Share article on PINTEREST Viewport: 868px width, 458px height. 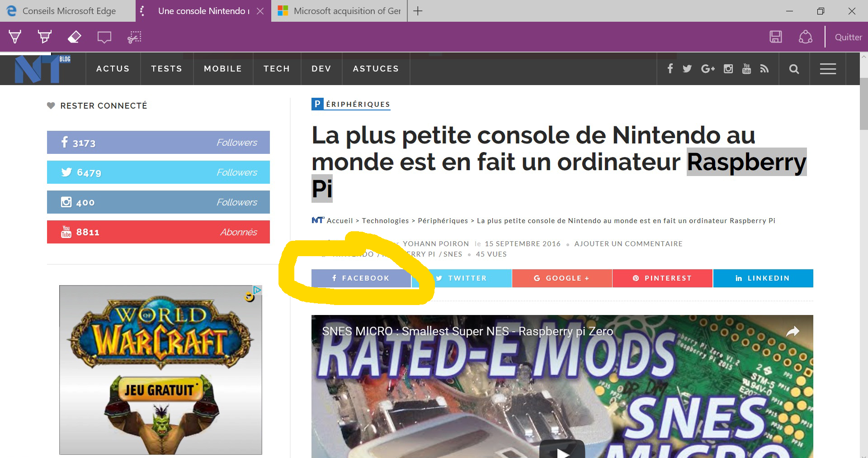point(662,278)
